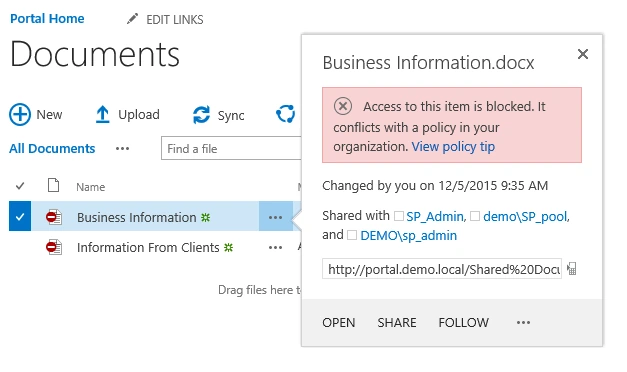Open ellipsis menu for Business Information row

pos(276,217)
